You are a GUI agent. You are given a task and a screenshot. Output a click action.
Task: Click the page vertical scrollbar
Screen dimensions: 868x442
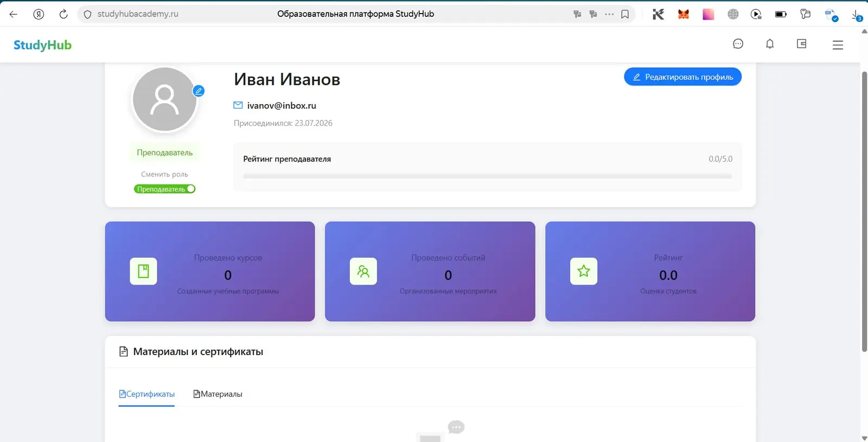click(864, 212)
